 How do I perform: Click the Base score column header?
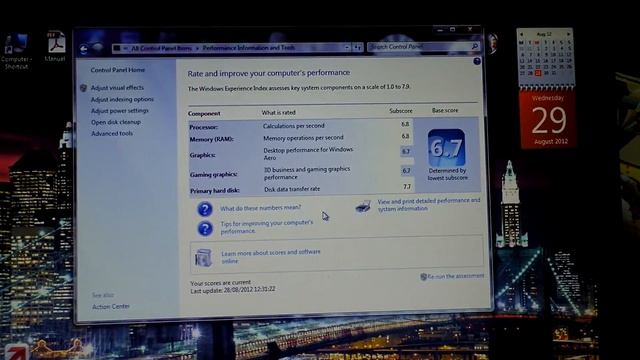(x=445, y=110)
